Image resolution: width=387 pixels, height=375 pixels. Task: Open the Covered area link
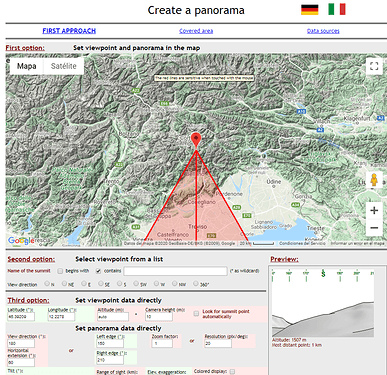click(x=196, y=31)
